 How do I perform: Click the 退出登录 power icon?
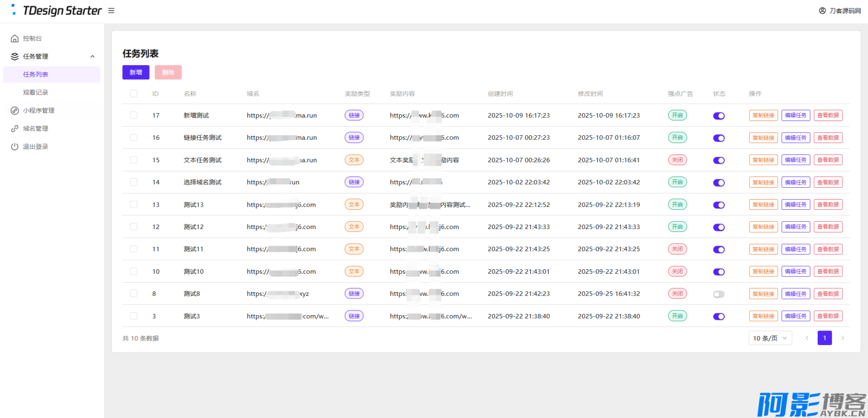pos(15,146)
